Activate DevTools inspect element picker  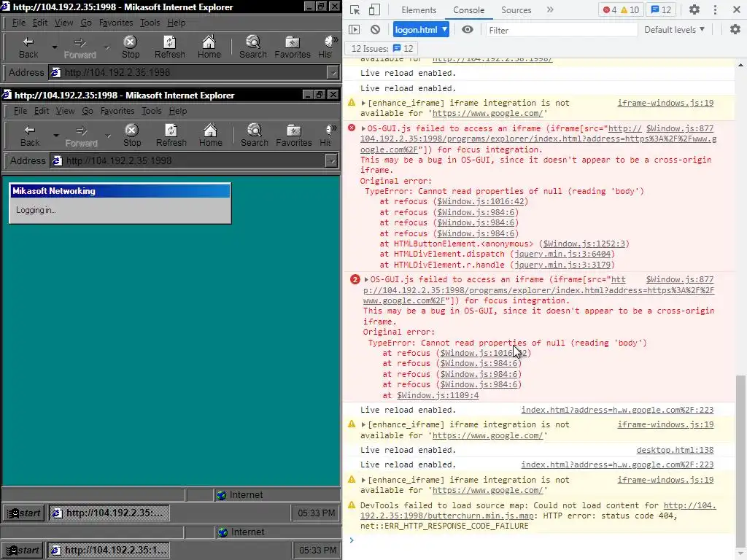coord(355,10)
